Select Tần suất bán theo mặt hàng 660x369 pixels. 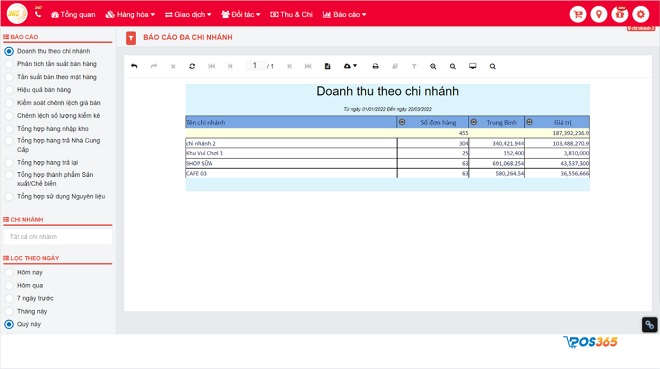(x=51, y=77)
